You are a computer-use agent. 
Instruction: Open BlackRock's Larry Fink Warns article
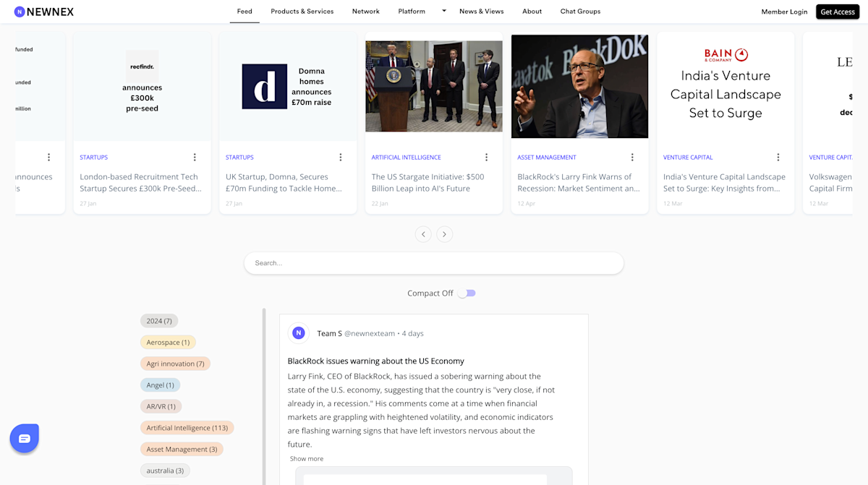[579, 182]
